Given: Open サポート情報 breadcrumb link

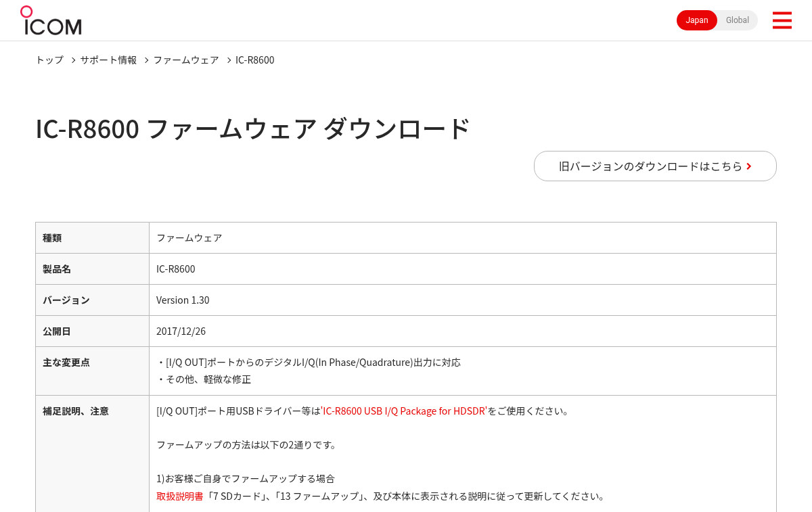Looking at the screenshot, I should [x=108, y=60].
